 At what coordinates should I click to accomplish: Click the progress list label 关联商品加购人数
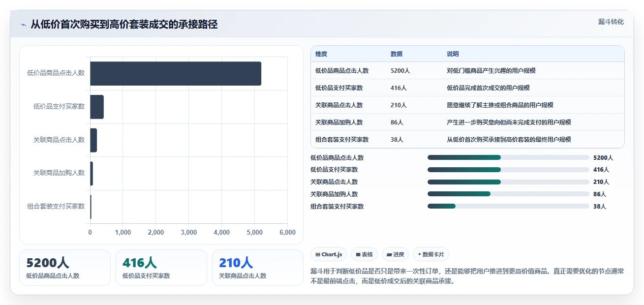pos(334,194)
